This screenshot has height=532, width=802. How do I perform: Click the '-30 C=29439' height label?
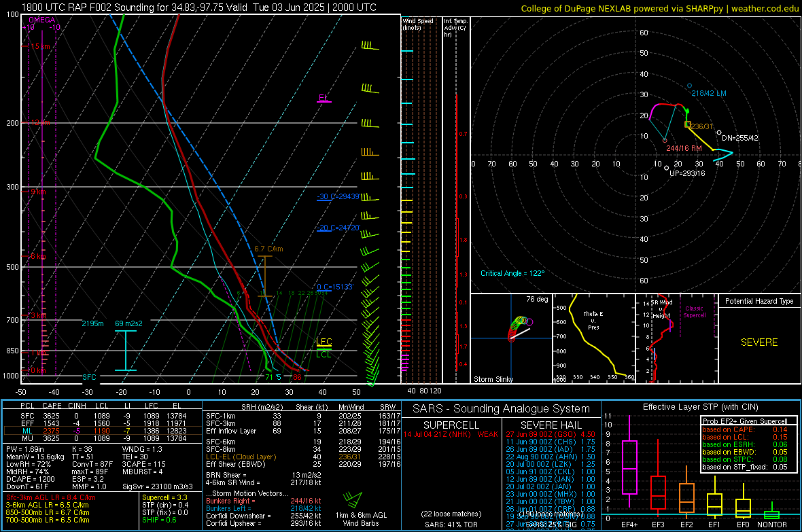(338, 196)
